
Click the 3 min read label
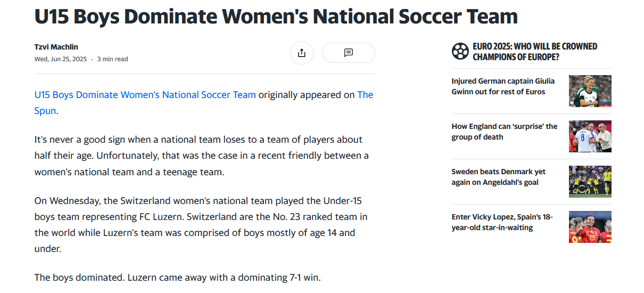[x=112, y=59]
